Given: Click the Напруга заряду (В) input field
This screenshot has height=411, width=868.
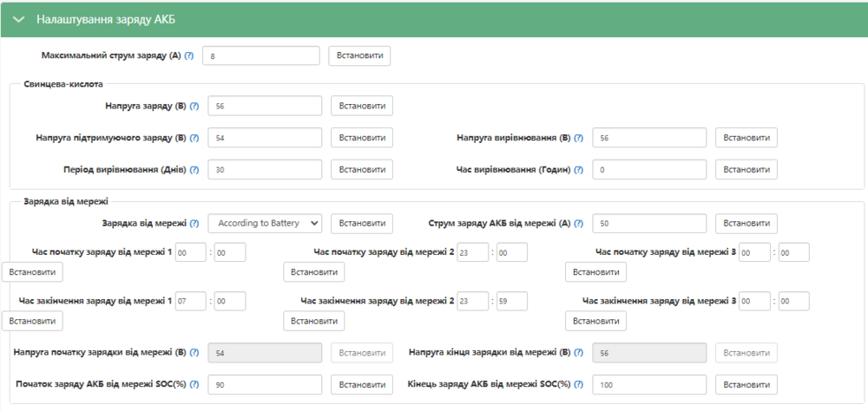Looking at the screenshot, I should 265,106.
